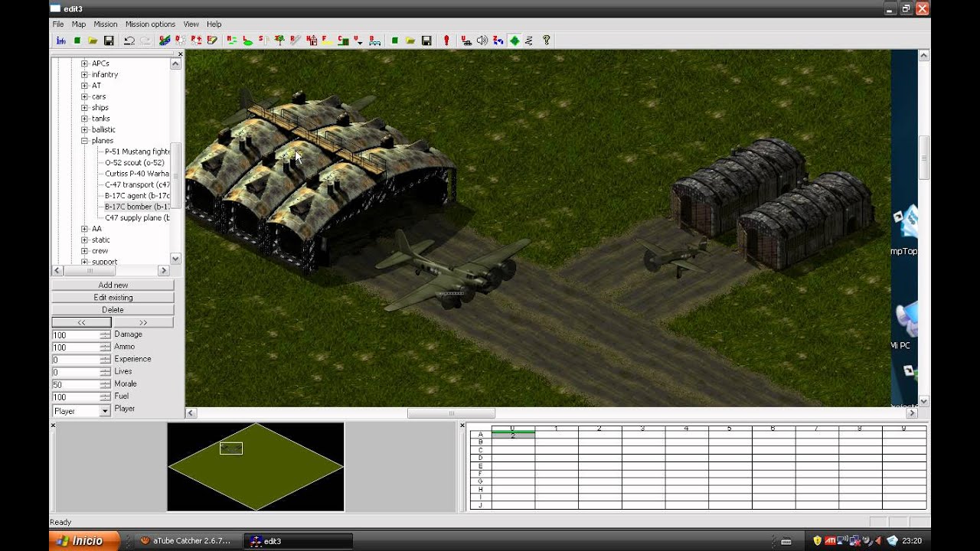
Task: Expand the cars tree node
Action: pos(84,96)
